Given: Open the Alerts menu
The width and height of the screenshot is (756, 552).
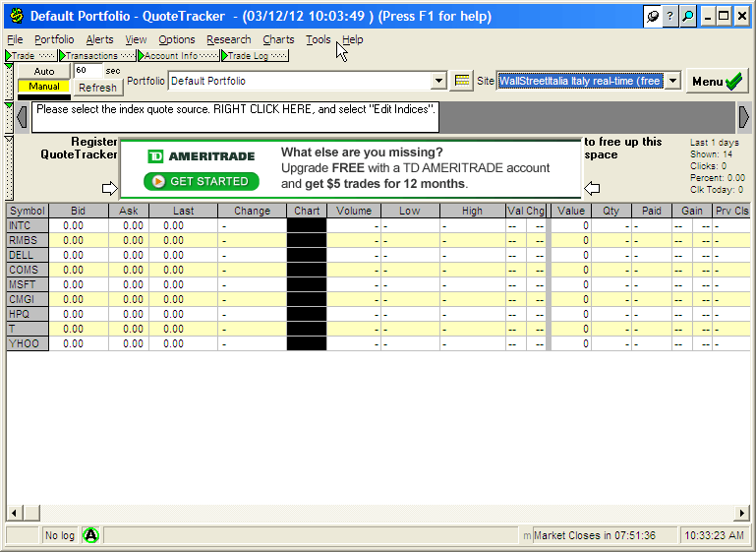Looking at the screenshot, I should click(100, 39).
